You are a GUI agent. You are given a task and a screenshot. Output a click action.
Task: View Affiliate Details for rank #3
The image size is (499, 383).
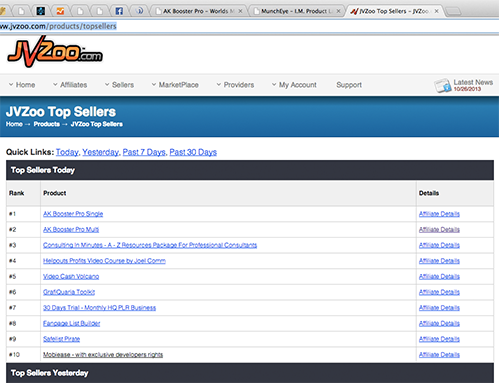pos(439,245)
